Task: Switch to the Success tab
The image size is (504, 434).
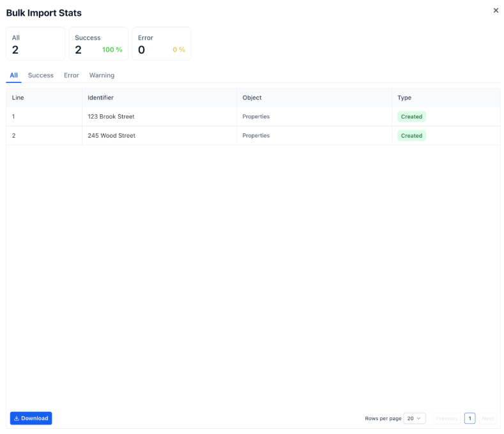Action: pos(41,75)
